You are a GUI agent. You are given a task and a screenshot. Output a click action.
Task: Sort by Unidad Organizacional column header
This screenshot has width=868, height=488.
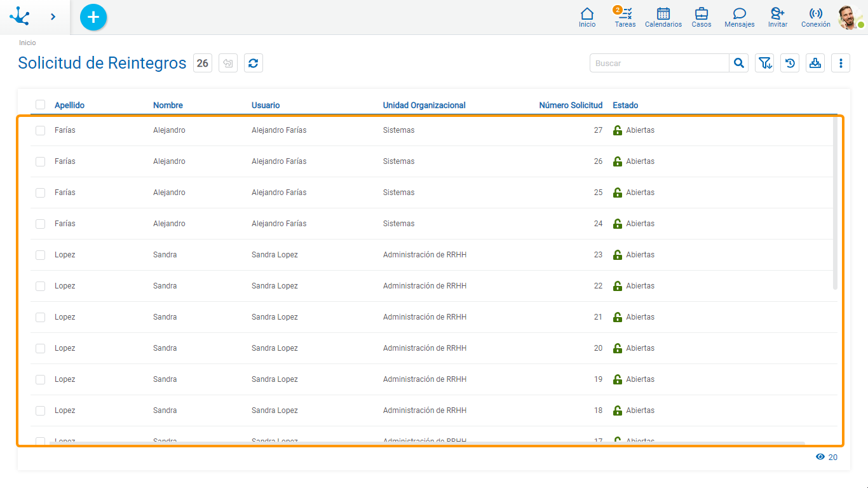click(x=424, y=105)
